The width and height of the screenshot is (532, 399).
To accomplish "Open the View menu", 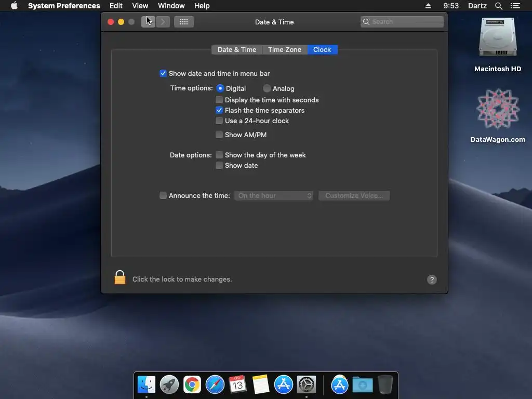I will [140, 6].
